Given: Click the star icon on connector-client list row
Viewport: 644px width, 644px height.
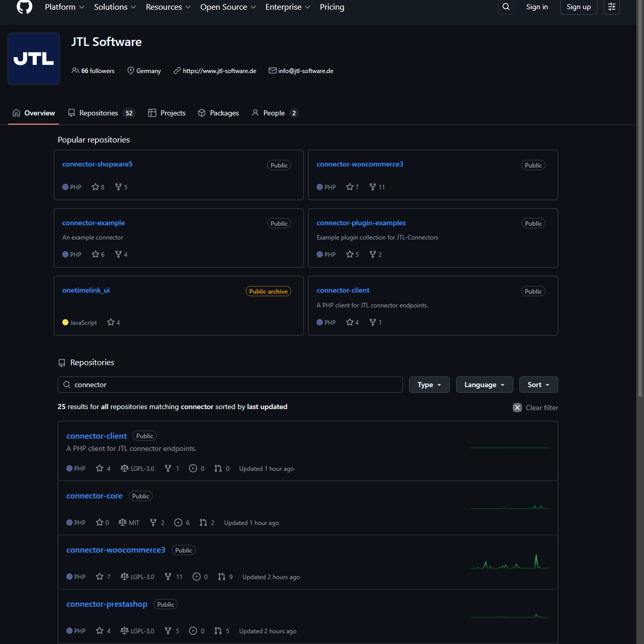Looking at the screenshot, I should (100, 468).
